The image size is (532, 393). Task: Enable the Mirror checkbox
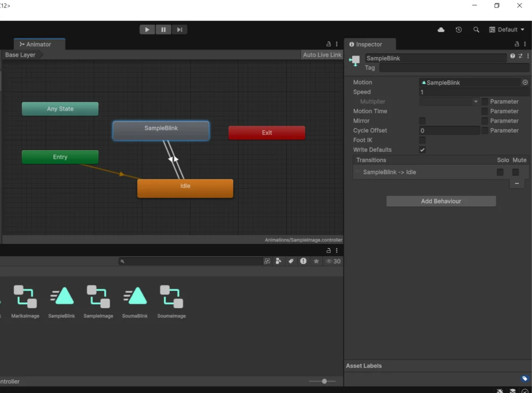422,121
